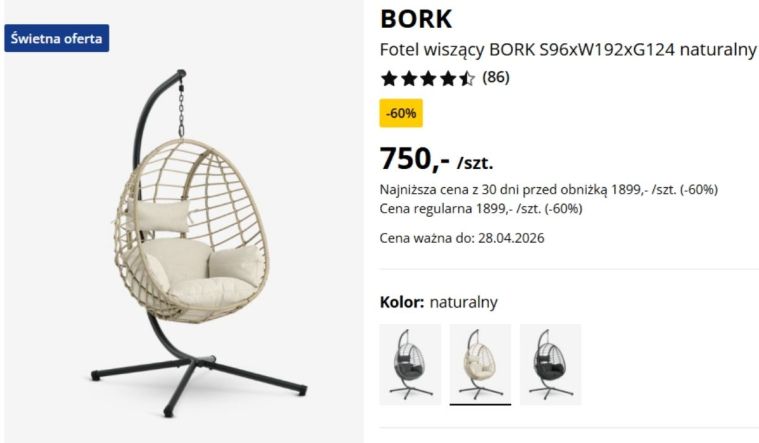Screen dimensions: 759x443
Task: Select the natural beige chair color variant
Action: coord(480,364)
